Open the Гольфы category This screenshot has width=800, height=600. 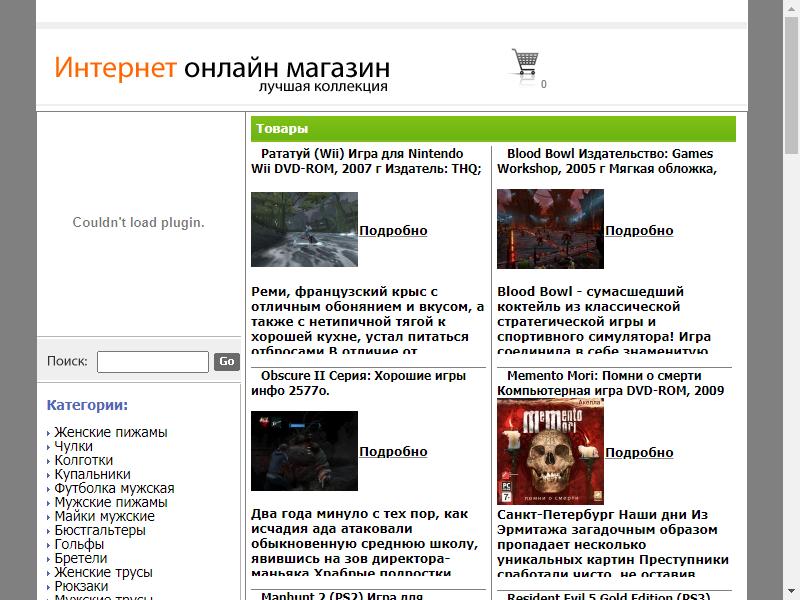(x=79, y=544)
